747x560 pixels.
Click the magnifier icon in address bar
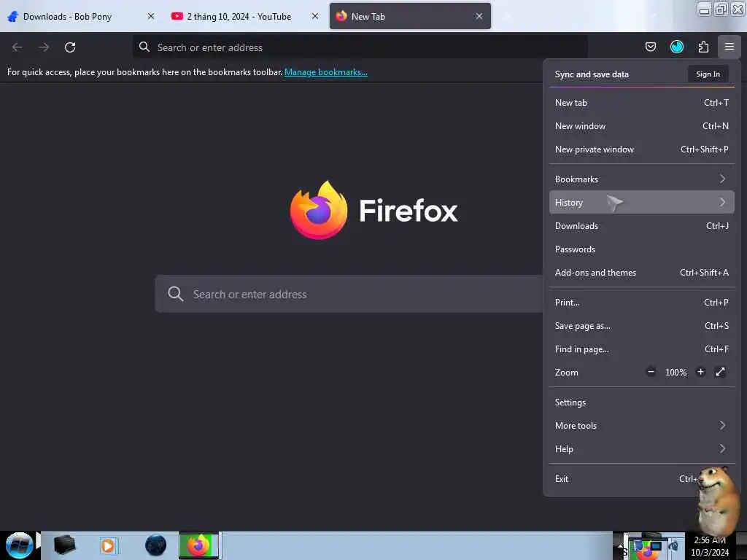[x=144, y=47]
